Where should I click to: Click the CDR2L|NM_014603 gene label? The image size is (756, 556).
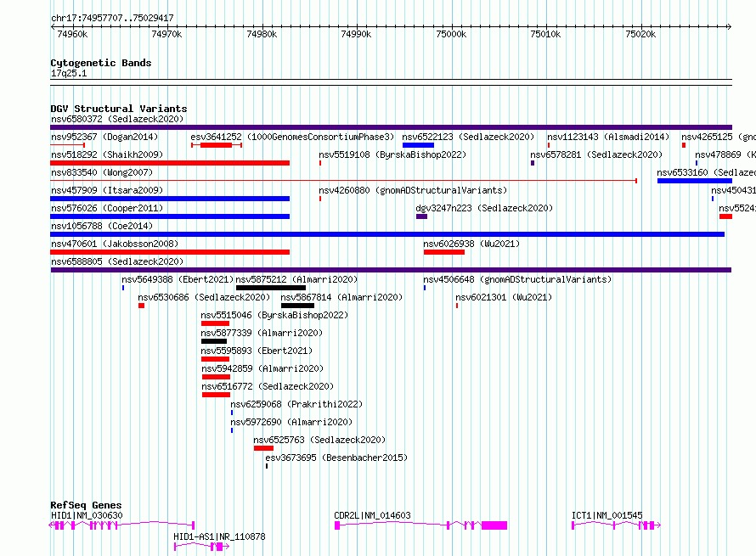(372, 515)
